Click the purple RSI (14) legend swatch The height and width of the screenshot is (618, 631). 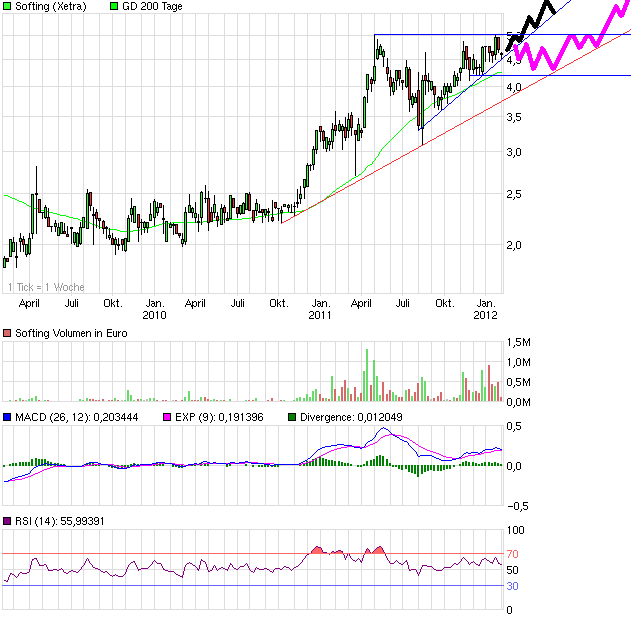7,521
